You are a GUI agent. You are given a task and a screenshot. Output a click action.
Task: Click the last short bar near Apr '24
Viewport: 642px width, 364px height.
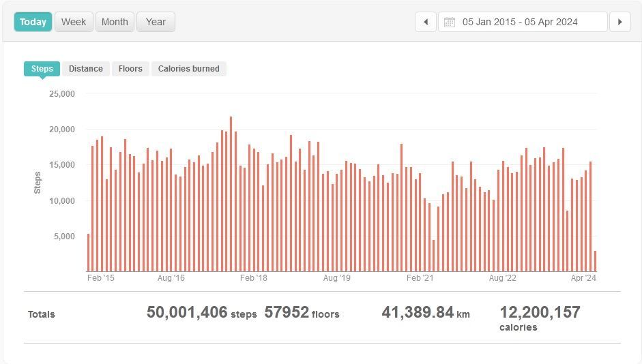coord(595,262)
